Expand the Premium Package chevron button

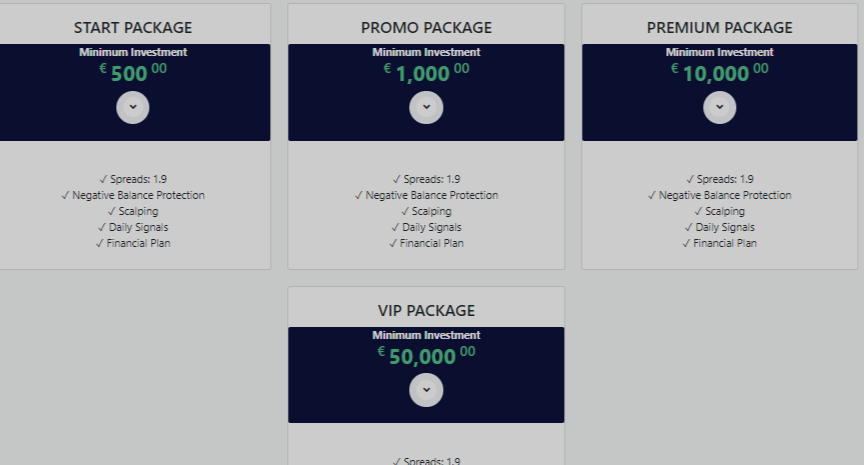pos(720,107)
